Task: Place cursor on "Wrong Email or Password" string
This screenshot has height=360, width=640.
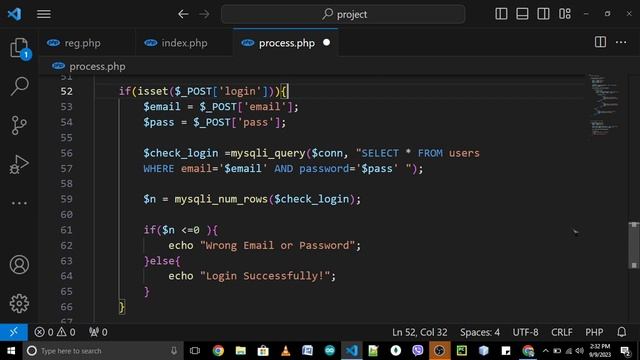Action: [x=278, y=245]
